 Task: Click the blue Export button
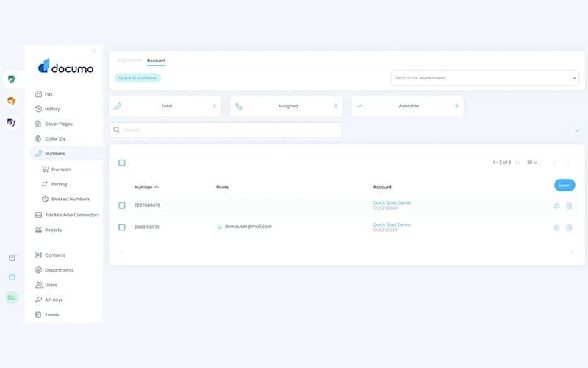click(x=564, y=185)
